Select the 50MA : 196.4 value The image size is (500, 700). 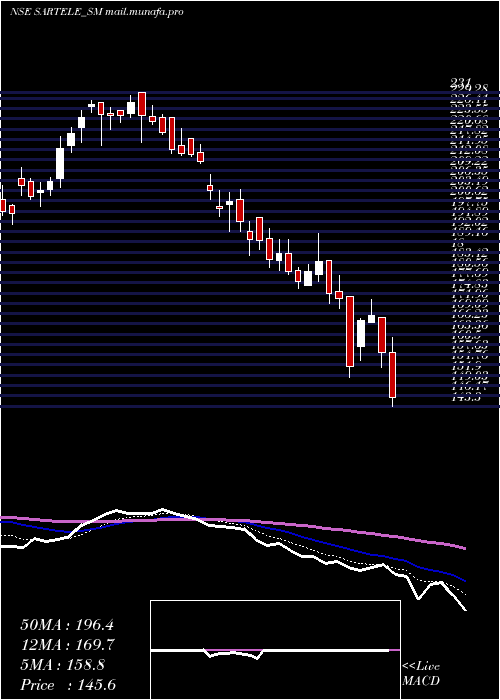[x=67, y=625]
